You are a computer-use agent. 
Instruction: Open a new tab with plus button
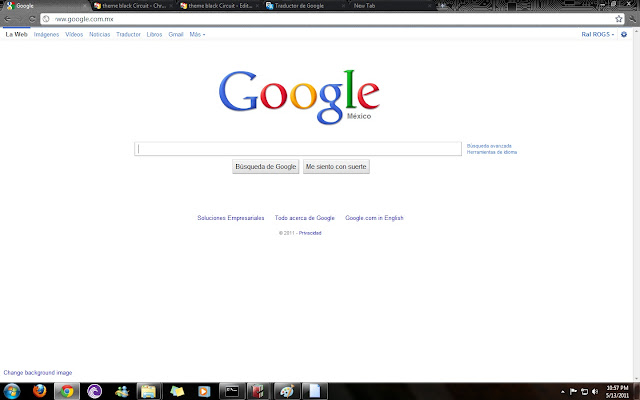(x=442, y=6)
